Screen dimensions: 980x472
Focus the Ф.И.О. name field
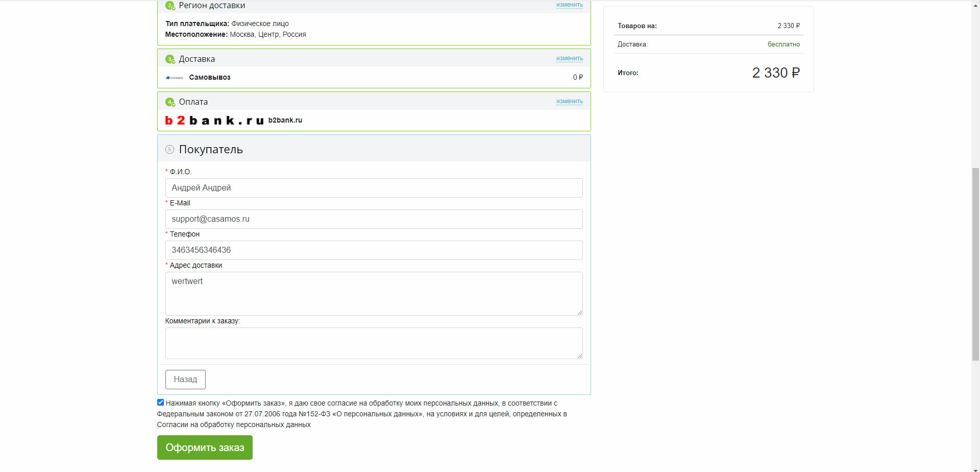coord(374,188)
